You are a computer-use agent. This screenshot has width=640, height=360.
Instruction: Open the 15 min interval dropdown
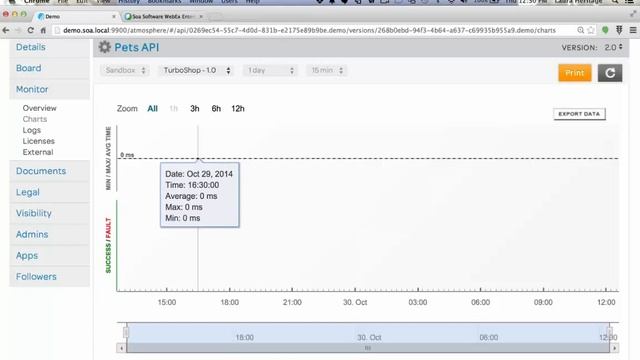[x=327, y=70]
